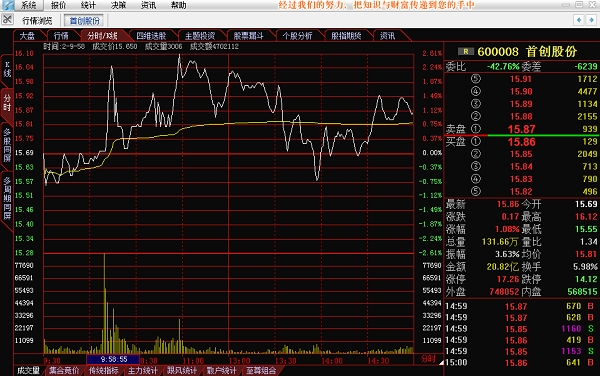Image resolution: width=600 pixels, height=376 pixels.
Task: Select the K线 vertical side tab
Action: [7, 69]
